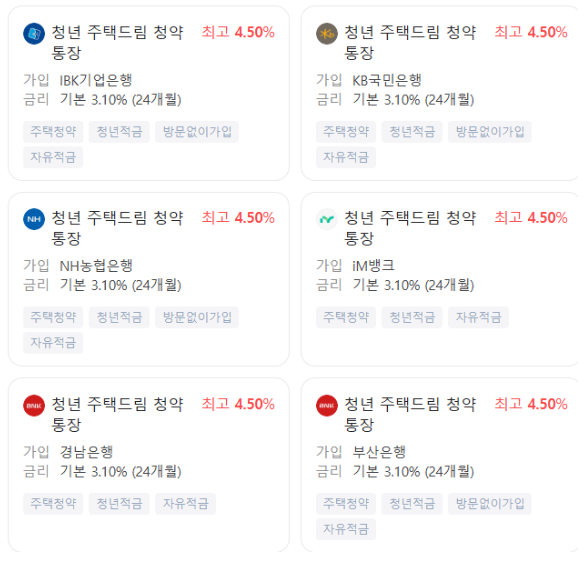The image size is (587, 584).
Task: Select the 자유적금 tag in iM뱅크 card
Action: [x=478, y=317]
